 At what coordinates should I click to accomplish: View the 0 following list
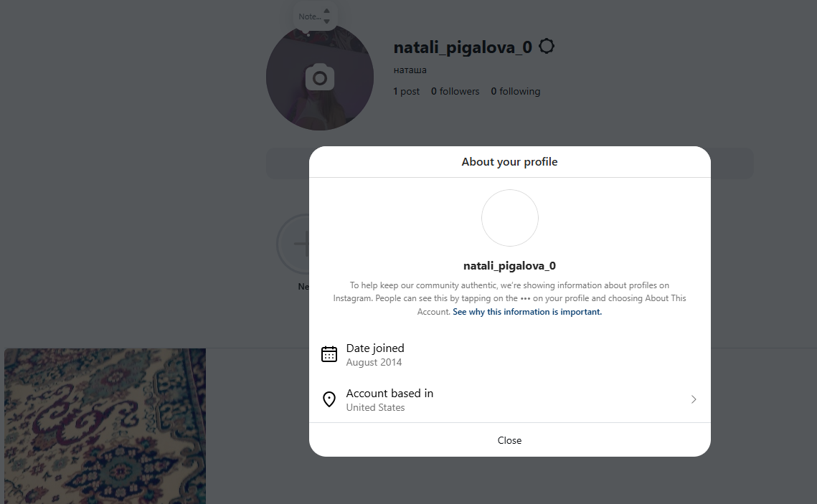pyautogui.click(x=515, y=91)
